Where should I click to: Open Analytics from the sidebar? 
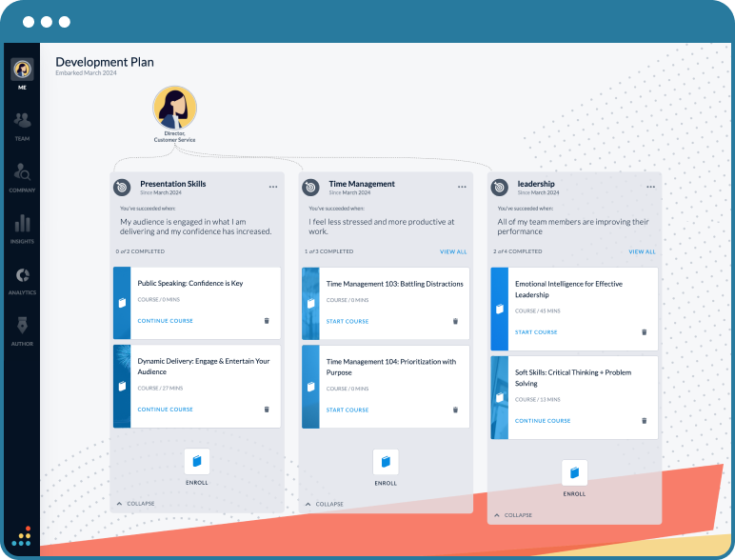pos(22,279)
